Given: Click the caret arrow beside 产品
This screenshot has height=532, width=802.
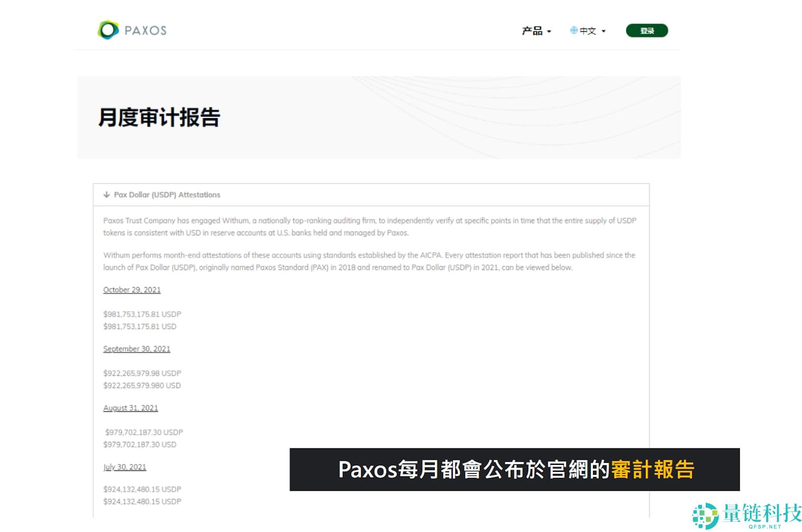Looking at the screenshot, I should 549,32.
